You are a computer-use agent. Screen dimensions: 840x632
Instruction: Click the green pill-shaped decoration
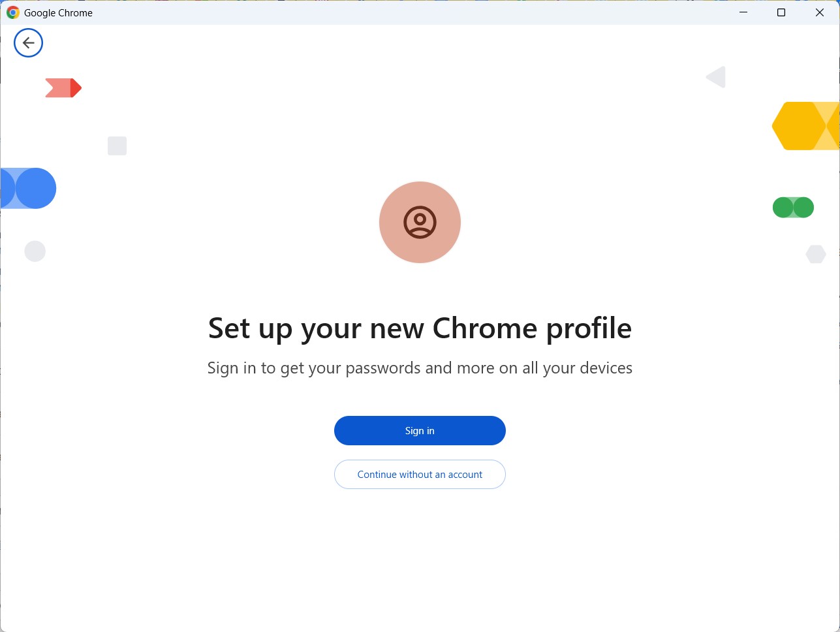coord(793,208)
